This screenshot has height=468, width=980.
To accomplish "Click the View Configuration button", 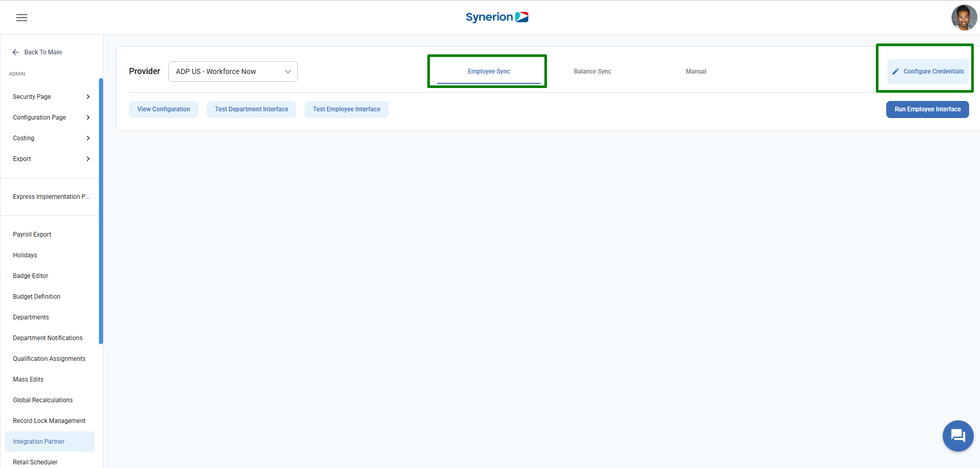I will (x=164, y=109).
